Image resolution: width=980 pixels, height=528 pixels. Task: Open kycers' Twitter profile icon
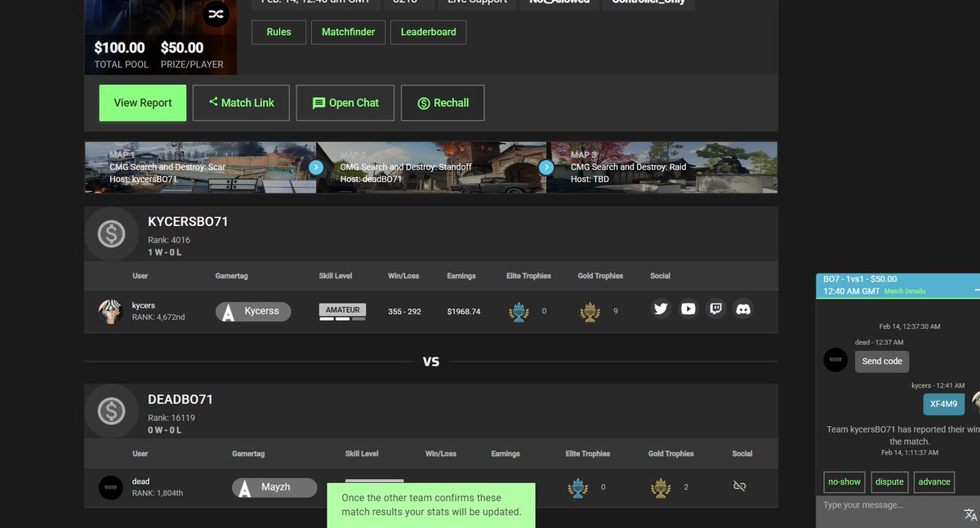point(661,309)
